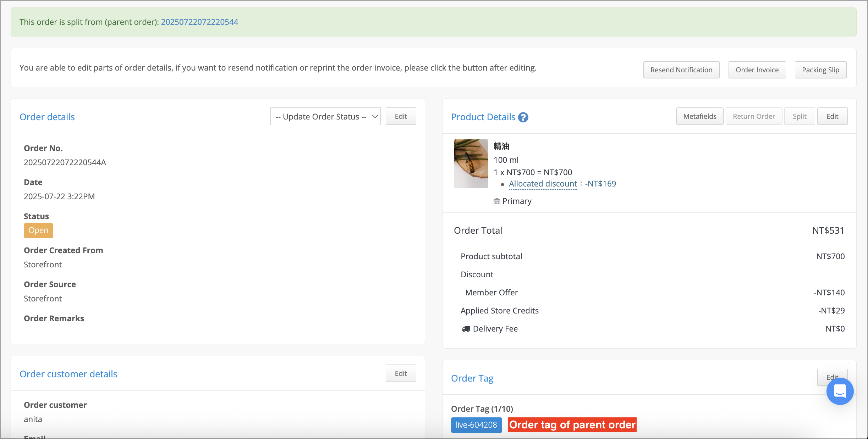Open the essential oil product thumbnail
The height and width of the screenshot is (439, 868).
[x=471, y=164]
